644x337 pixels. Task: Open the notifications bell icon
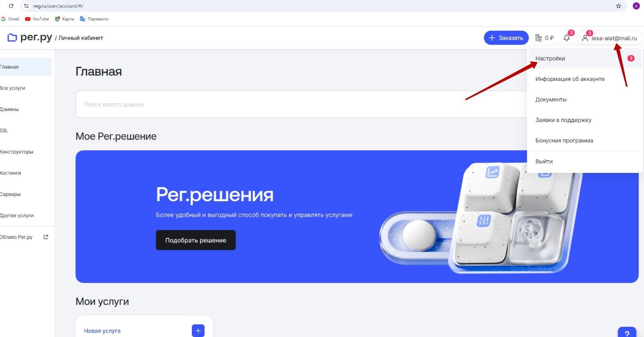567,38
